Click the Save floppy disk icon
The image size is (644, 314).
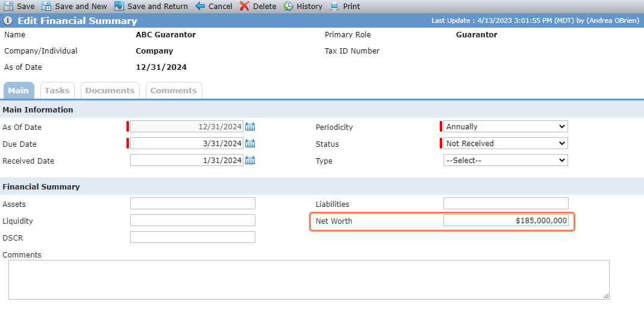pyautogui.click(x=8, y=6)
